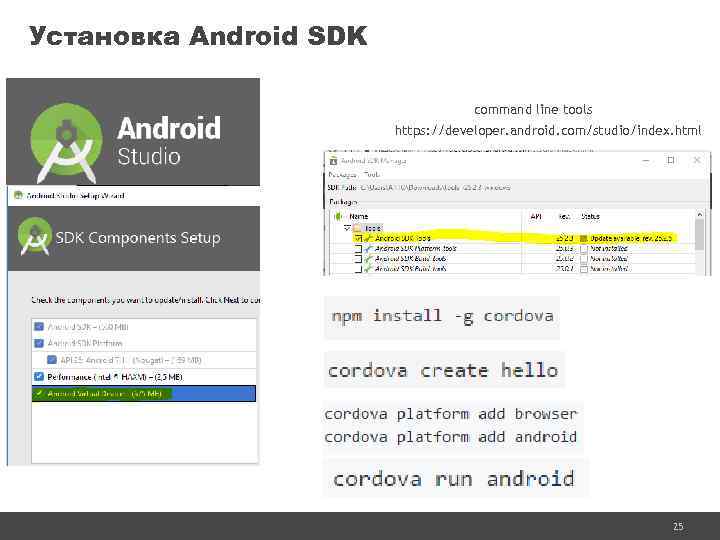The image size is (720, 540).
Task: Toggle the Android SDK component checkbox
Action: pyautogui.click(x=39, y=326)
